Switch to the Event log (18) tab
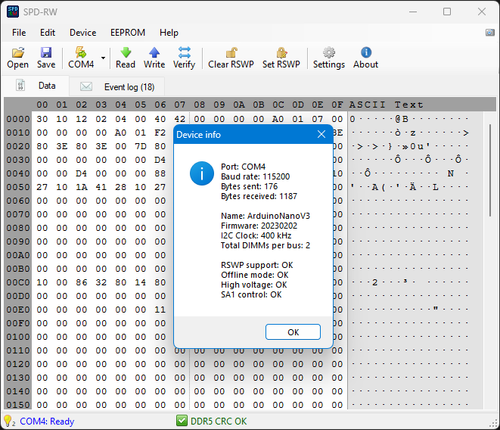This screenshot has width=500, height=430. [x=117, y=87]
